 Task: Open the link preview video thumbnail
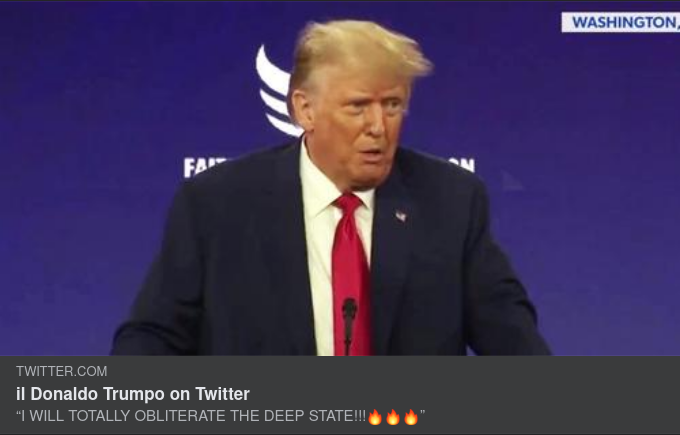340,178
